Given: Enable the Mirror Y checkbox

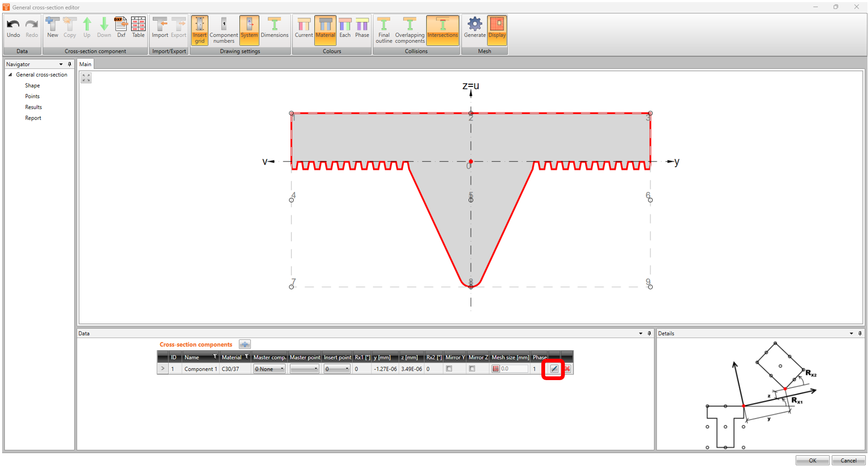Looking at the screenshot, I should (449, 369).
